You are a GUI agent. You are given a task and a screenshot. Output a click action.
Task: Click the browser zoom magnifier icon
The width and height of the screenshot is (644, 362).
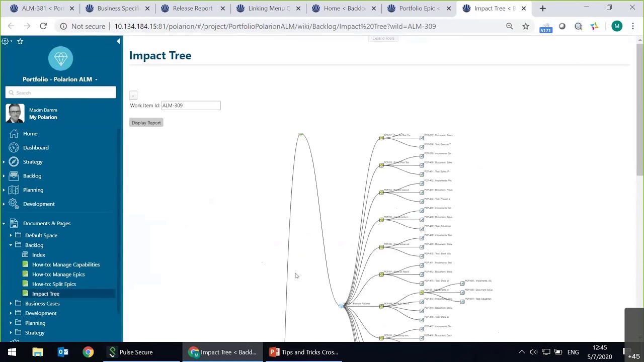[510, 26]
